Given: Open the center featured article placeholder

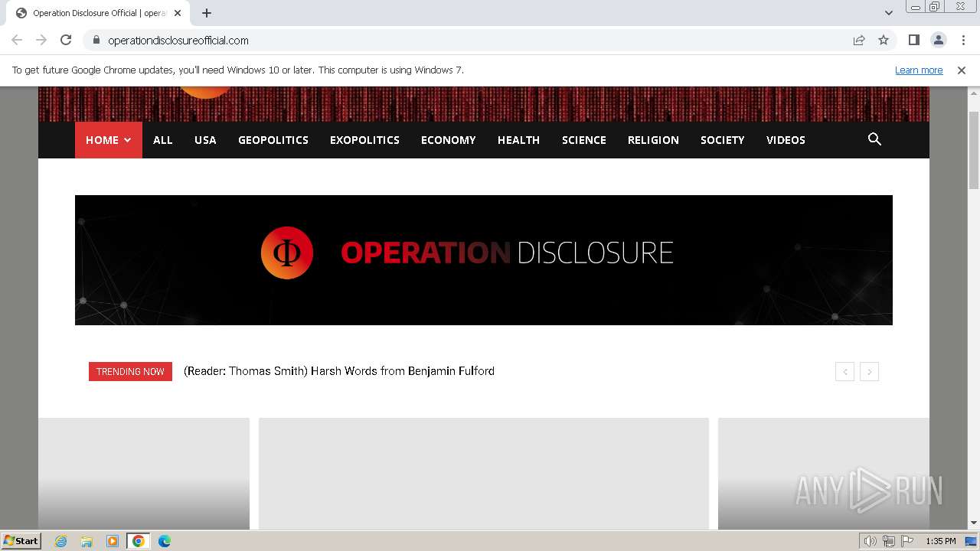Looking at the screenshot, I should point(484,473).
